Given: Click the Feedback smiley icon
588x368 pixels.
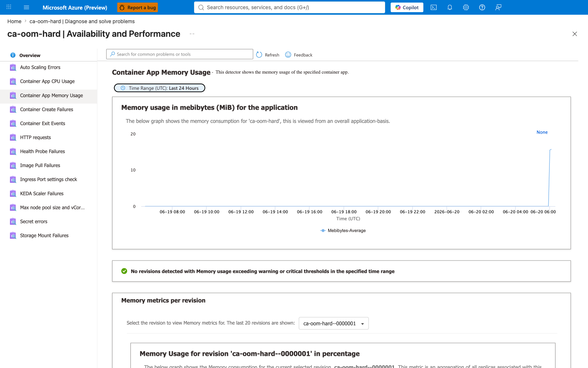Looking at the screenshot, I should coord(288,54).
